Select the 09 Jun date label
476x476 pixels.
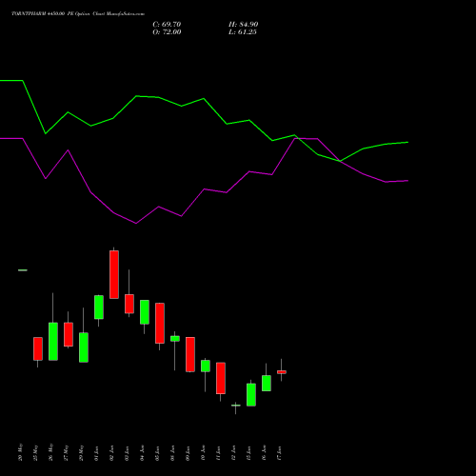point(188,453)
